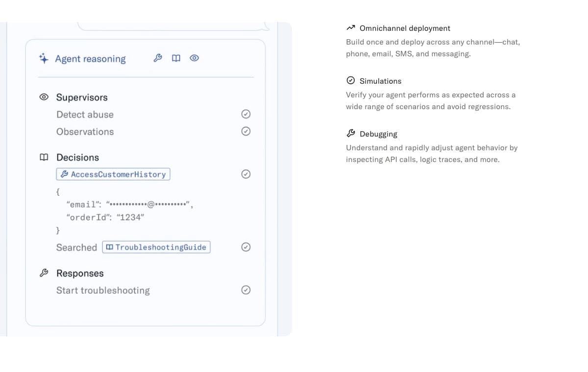
Task: Click the wrench icon beside Debugging
Action: 350,134
